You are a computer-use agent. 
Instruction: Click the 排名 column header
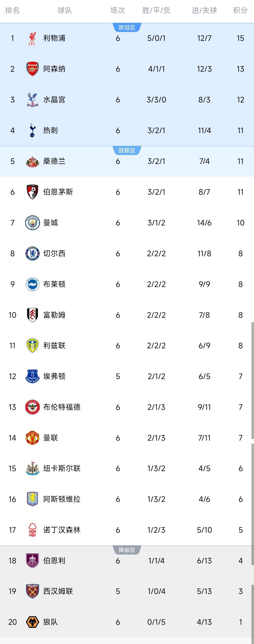click(12, 10)
